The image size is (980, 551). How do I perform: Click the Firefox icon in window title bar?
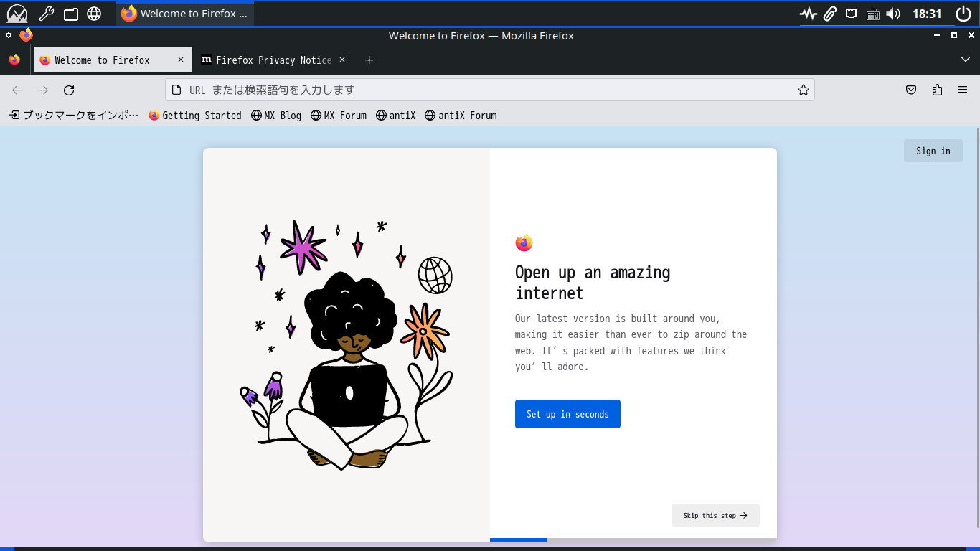26,35
